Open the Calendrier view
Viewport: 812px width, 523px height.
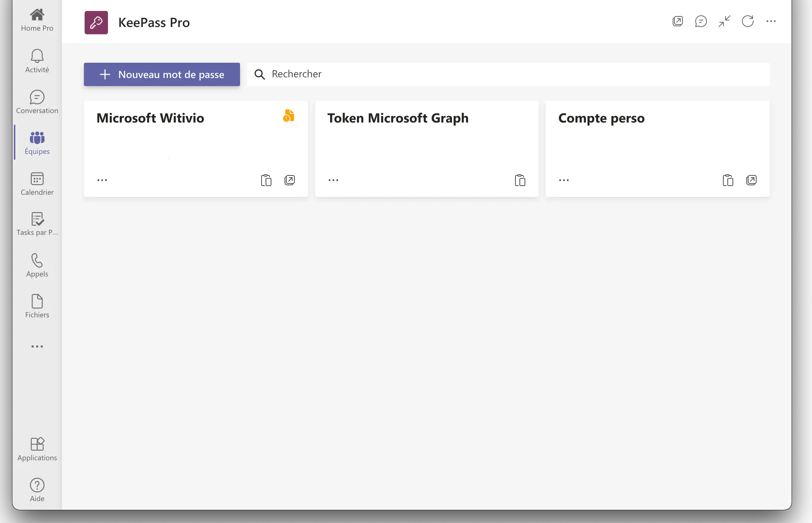pyautogui.click(x=37, y=185)
